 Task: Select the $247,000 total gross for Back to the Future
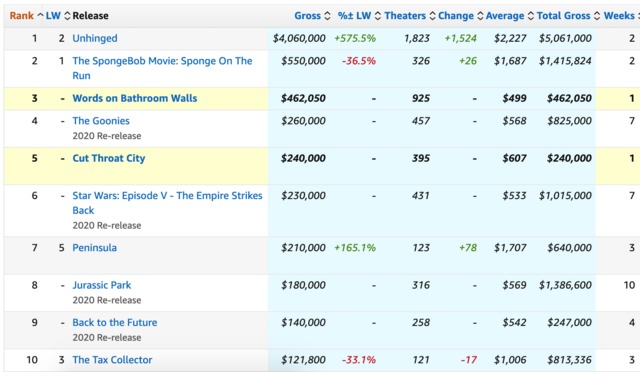pos(569,323)
